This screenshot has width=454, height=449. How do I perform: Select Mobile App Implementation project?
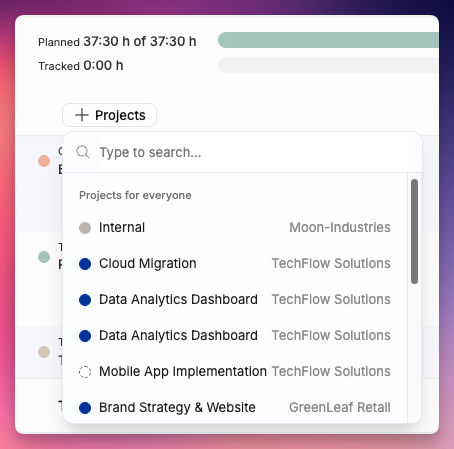[235, 372]
